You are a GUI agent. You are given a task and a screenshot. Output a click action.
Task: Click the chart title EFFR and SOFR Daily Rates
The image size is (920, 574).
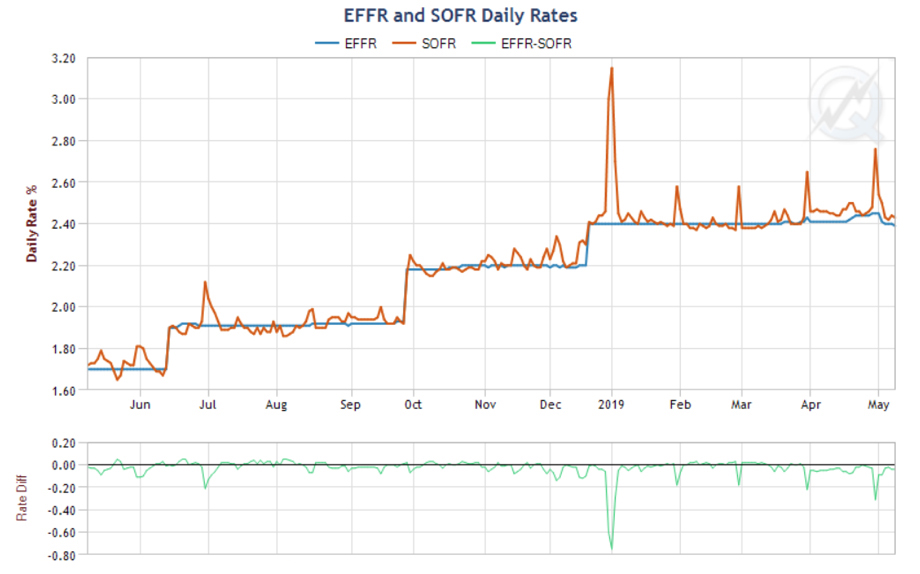(459, 16)
